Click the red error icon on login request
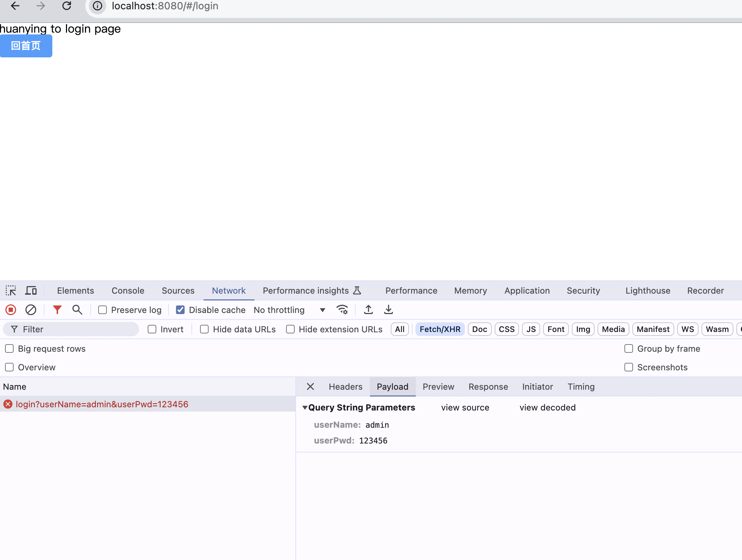The width and height of the screenshot is (742, 560). coord(8,404)
